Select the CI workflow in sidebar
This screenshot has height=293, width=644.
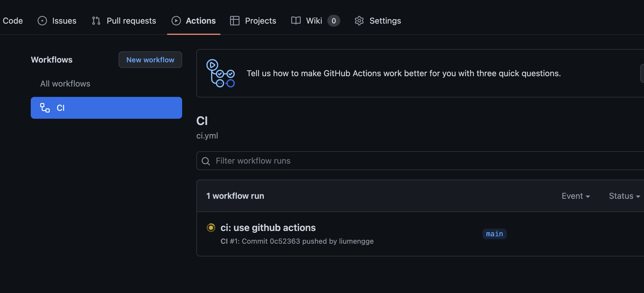(106, 108)
